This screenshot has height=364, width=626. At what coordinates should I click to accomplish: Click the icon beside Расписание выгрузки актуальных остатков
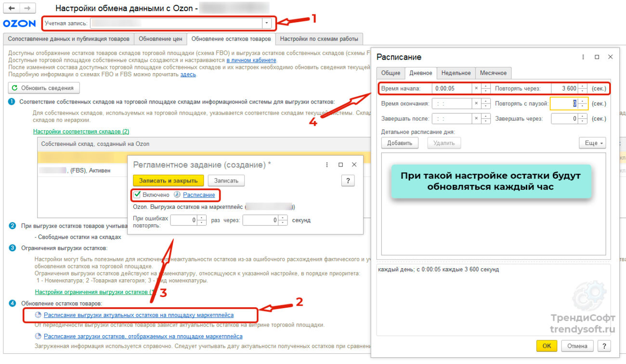38,315
